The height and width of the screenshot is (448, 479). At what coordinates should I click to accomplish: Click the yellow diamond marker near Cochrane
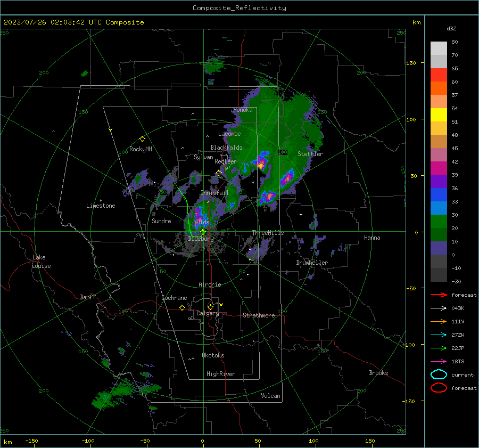[183, 307]
